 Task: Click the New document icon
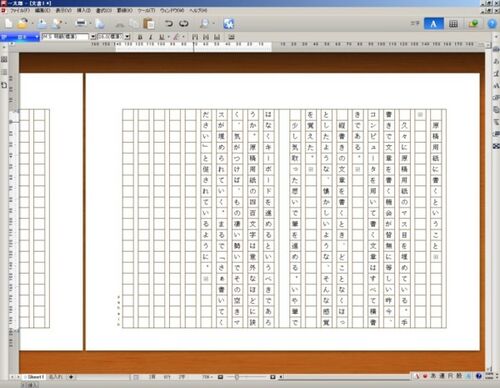point(9,24)
